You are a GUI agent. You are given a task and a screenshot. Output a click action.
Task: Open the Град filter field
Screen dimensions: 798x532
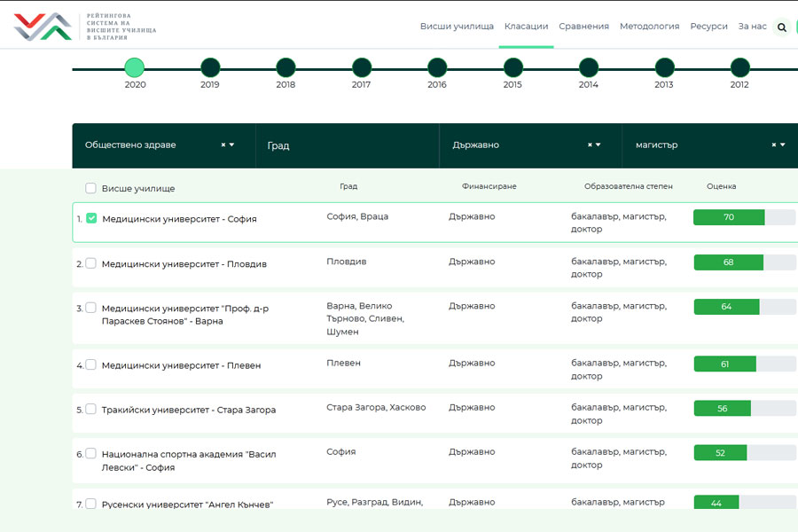(x=347, y=145)
